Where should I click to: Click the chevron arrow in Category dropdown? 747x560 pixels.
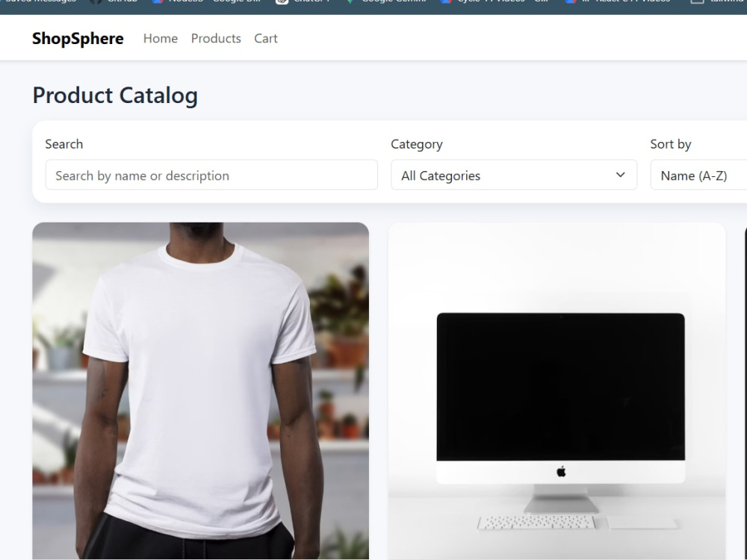tap(620, 175)
